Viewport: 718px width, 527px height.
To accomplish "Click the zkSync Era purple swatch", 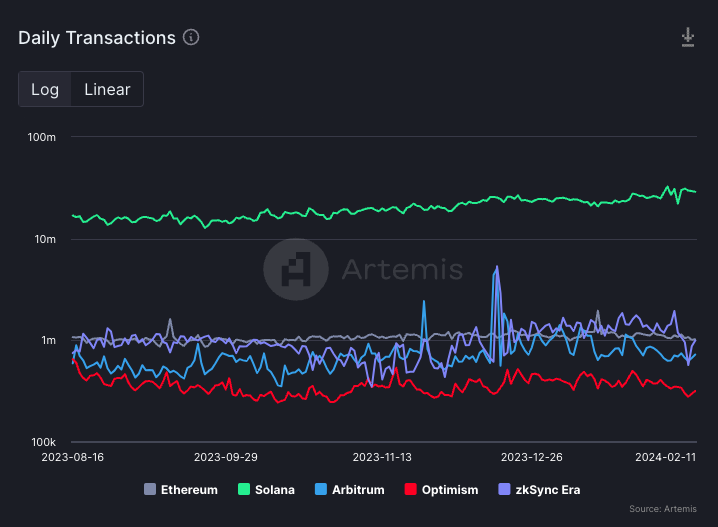I will tap(504, 490).
